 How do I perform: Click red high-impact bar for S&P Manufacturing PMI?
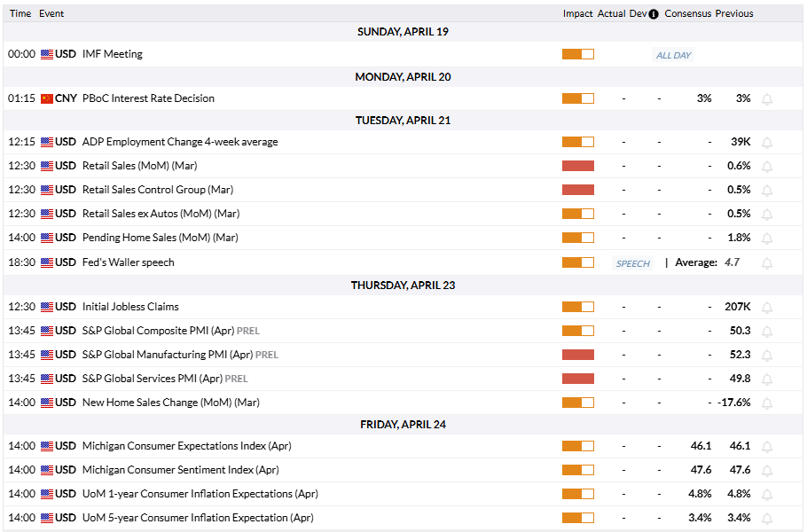pos(577,355)
